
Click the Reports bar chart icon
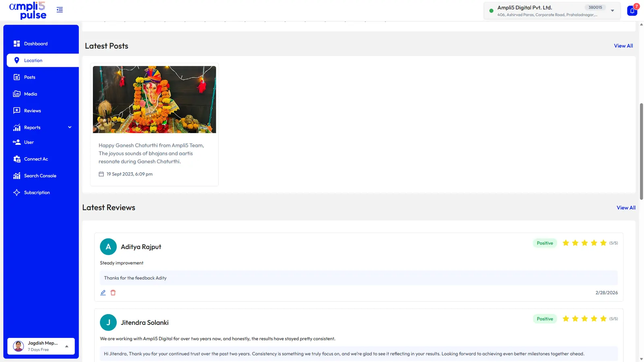click(17, 128)
